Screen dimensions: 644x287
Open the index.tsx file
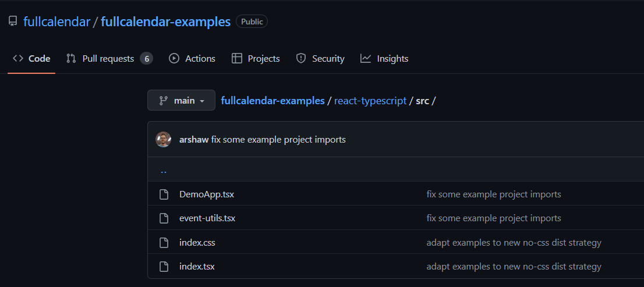point(197,267)
